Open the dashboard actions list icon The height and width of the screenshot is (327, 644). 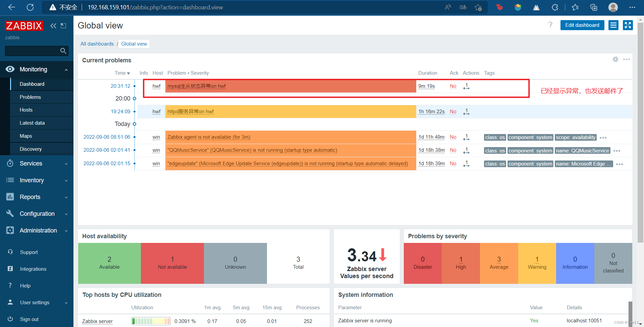613,25
